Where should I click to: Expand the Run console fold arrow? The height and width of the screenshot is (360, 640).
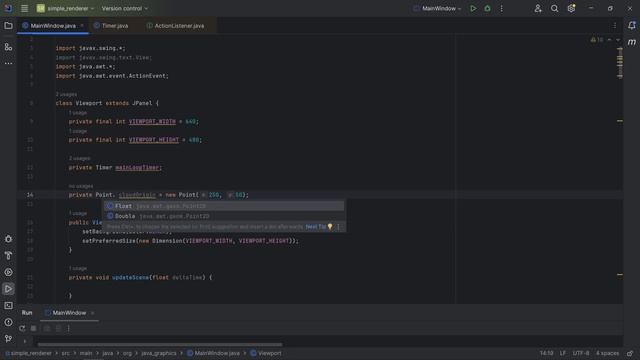point(25,341)
